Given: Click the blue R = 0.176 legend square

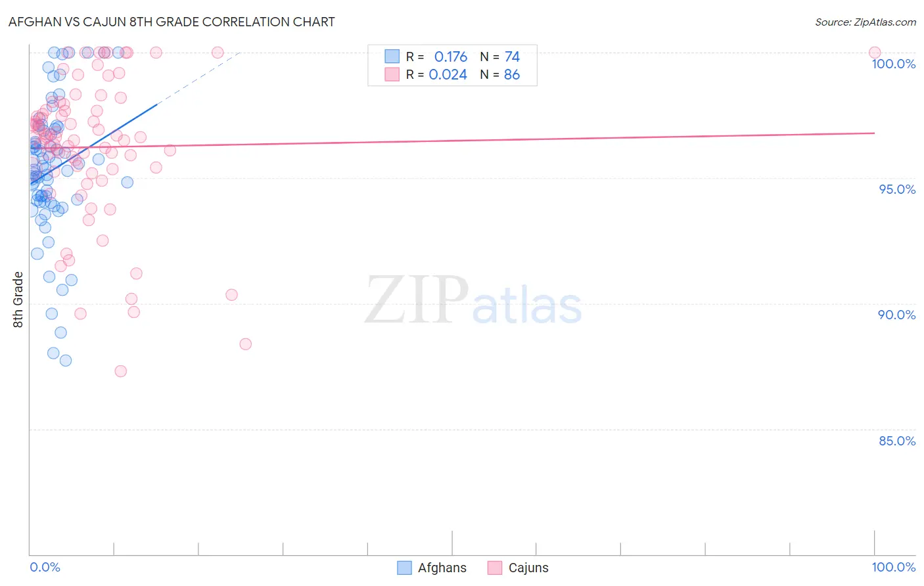Looking at the screenshot, I should click(392, 56).
